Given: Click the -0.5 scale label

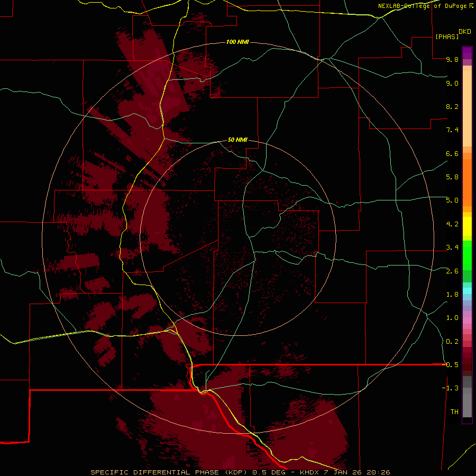Looking at the screenshot, I should pyautogui.click(x=450, y=365).
